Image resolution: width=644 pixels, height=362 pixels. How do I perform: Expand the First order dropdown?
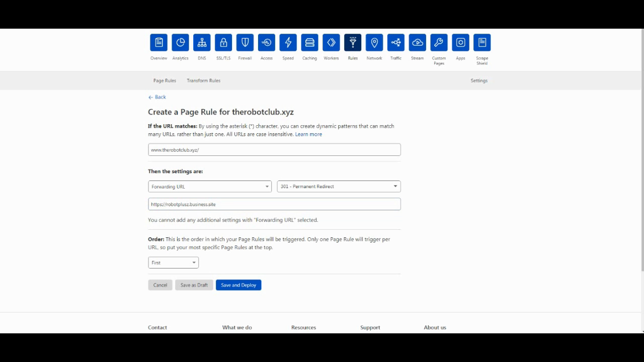pyautogui.click(x=173, y=262)
